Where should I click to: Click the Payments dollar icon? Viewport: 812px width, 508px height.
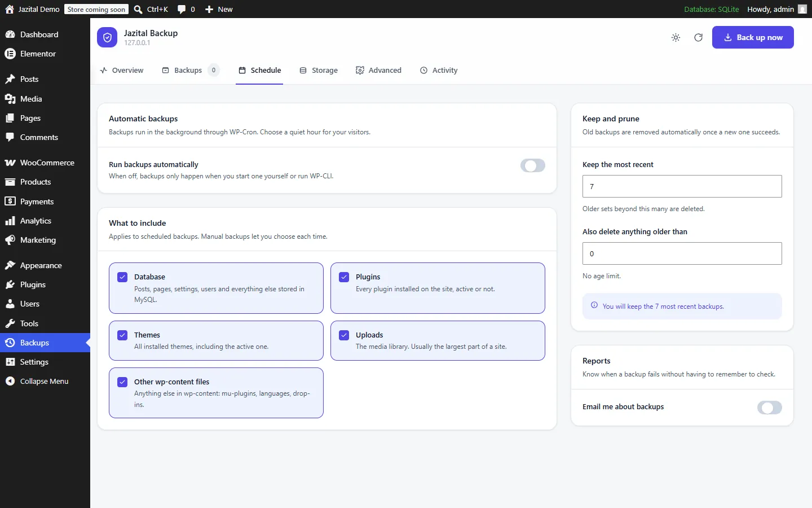(x=10, y=202)
